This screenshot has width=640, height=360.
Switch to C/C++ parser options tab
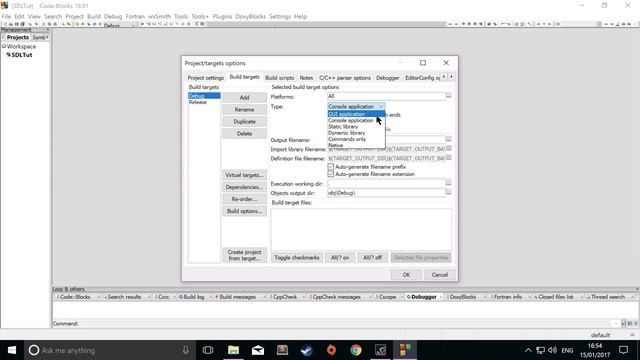pyautogui.click(x=345, y=78)
